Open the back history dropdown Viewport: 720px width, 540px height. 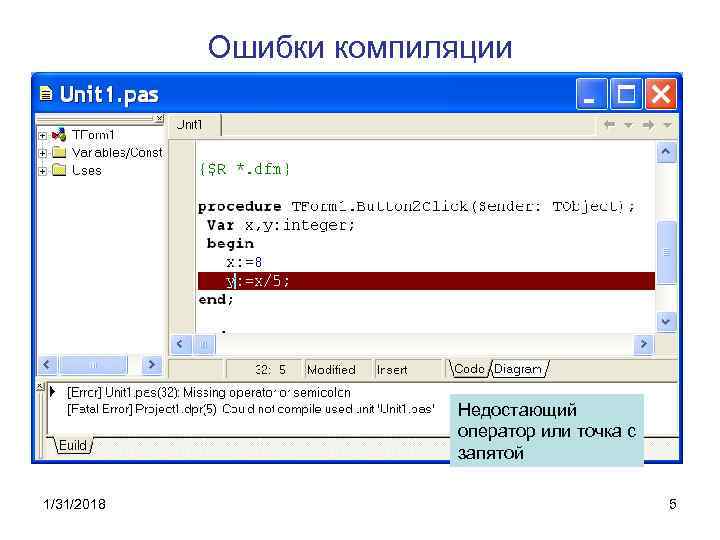tap(628, 125)
